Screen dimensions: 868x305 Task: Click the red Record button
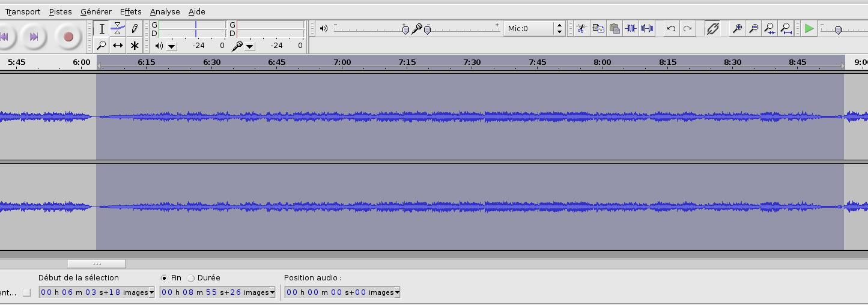(68, 37)
